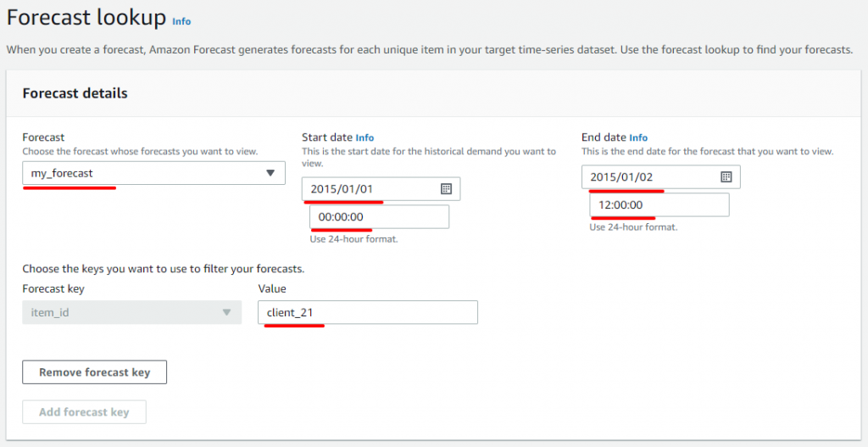Open Info link next to Start date
This screenshot has height=447, width=868.
(x=364, y=137)
